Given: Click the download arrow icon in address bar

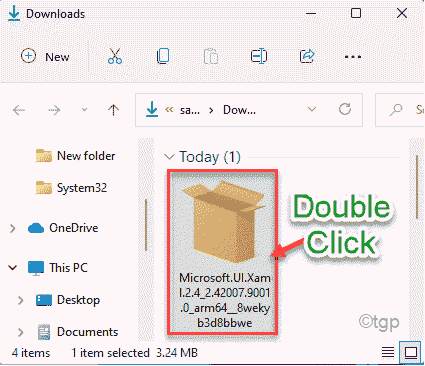Looking at the screenshot, I should (x=152, y=109).
